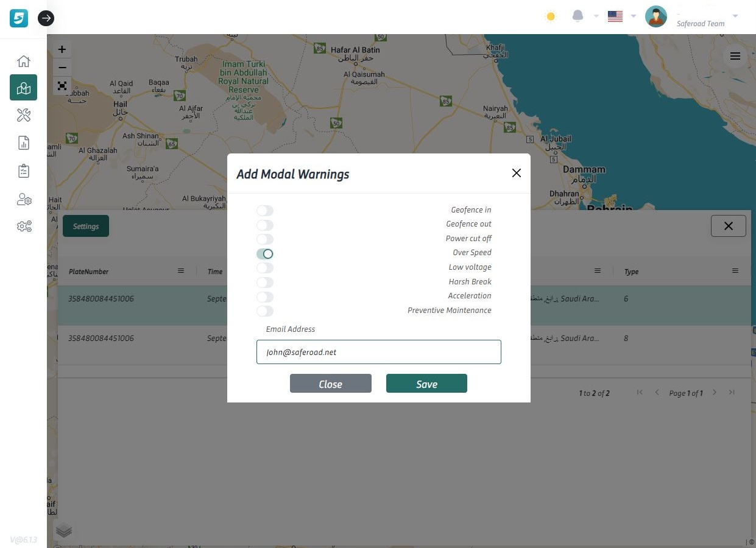Click the home icon in sidebar
Screen dimensions: 756x548
click(x=23, y=61)
